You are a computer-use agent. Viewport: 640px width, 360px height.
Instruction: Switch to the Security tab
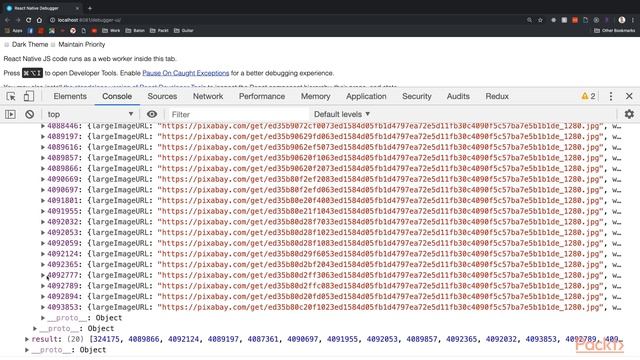click(417, 96)
